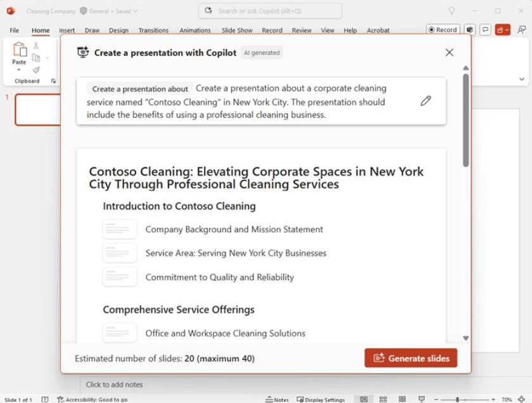Click scroll up arrow in Copilot dialog
Image resolution: width=532 pixels, height=403 pixels.
[466, 68]
